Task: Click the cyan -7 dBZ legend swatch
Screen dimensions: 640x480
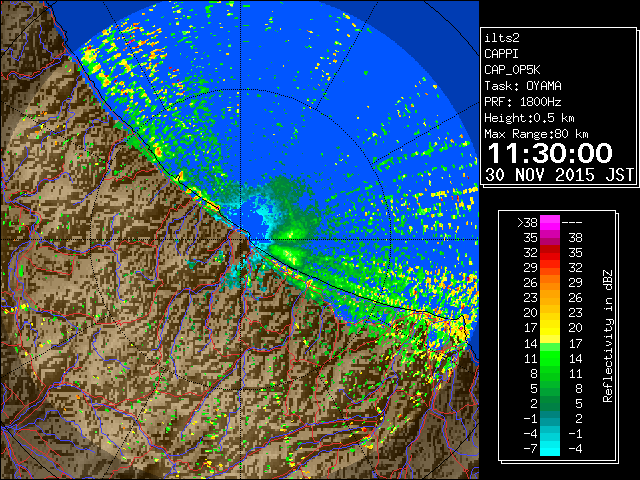Action: click(x=550, y=448)
